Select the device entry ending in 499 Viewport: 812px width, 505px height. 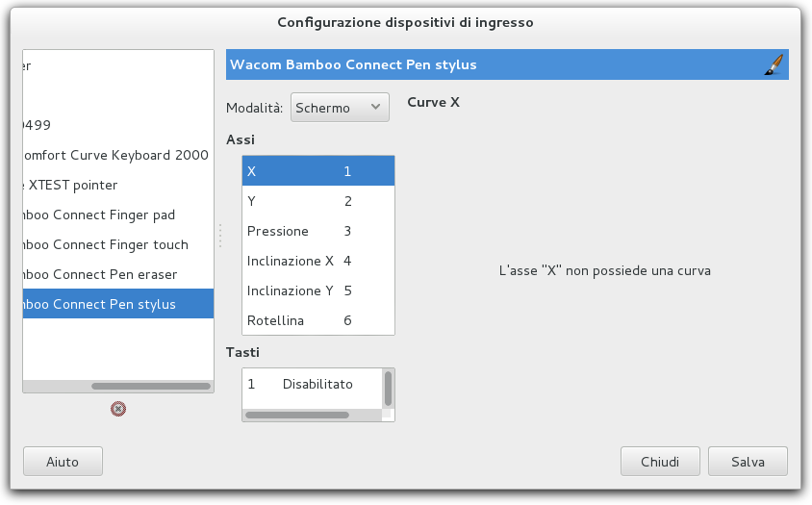[118, 125]
